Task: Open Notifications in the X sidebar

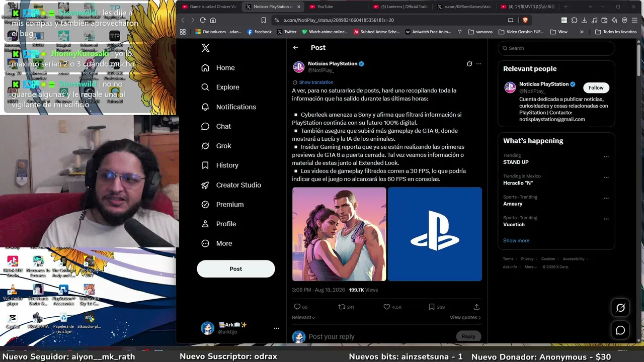Action: tap(229, 107)
